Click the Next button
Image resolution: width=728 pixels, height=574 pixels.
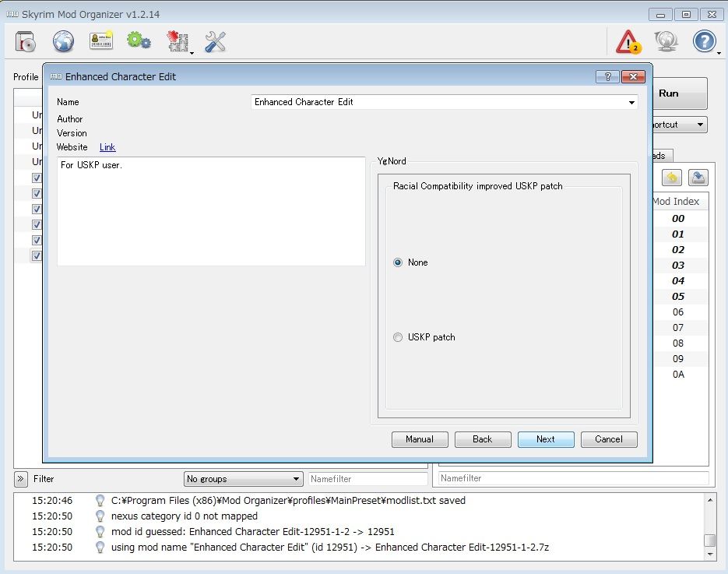[546, 439]
